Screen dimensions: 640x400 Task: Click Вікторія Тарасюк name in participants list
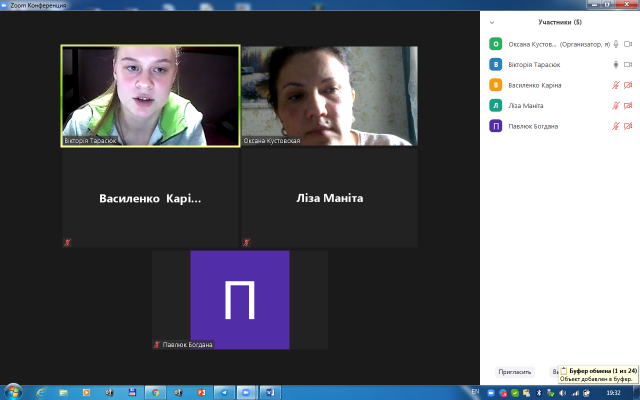point(534,64)
